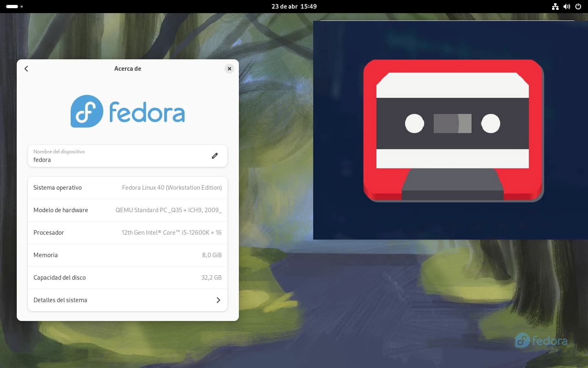Select the Capacidad del disco row
This screenshot has width=588, height=368.
pyautogui.click(x=127, y=278)
